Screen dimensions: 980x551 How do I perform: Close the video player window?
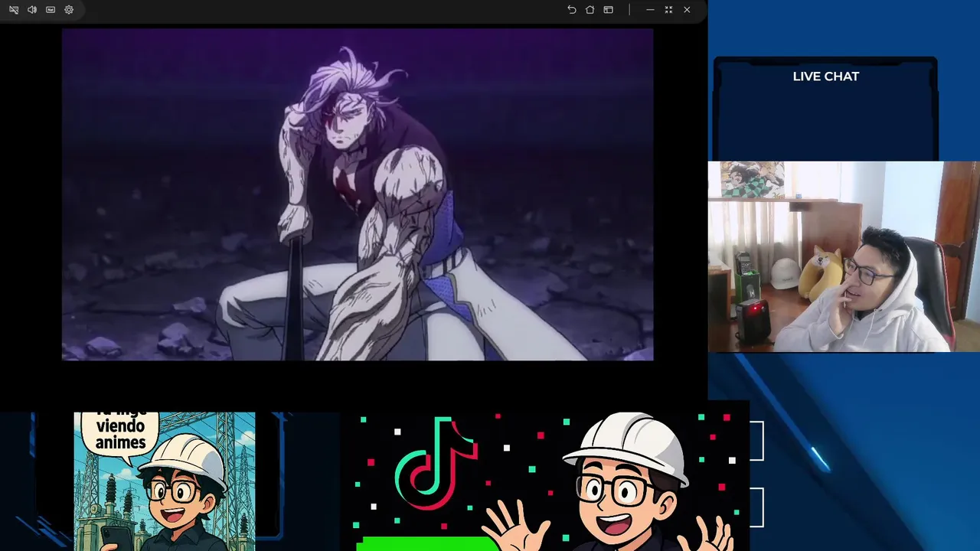tap(687, 10)
